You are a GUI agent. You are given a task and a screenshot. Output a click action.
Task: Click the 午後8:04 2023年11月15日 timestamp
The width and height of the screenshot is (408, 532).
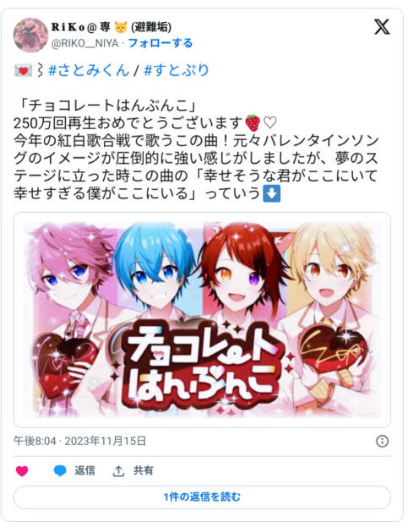[x=79, y=441]
